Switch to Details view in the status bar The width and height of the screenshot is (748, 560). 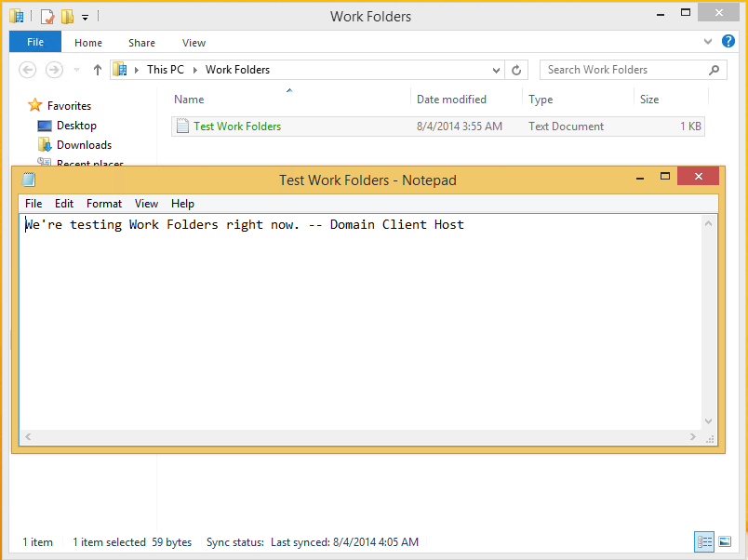click(704, 542)
